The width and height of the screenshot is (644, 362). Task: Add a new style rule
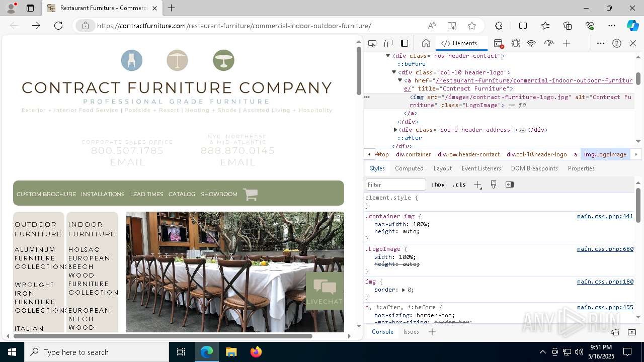coord(477,185)
